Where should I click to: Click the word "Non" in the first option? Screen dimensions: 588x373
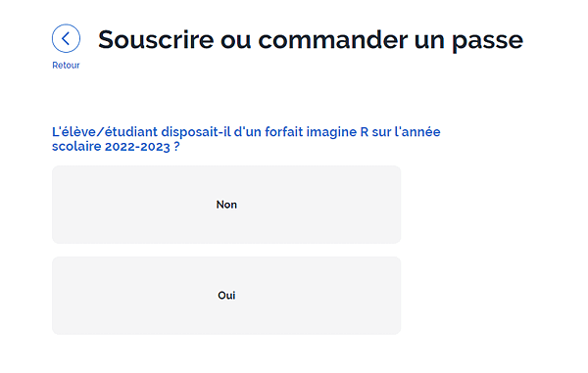[226, 205]
